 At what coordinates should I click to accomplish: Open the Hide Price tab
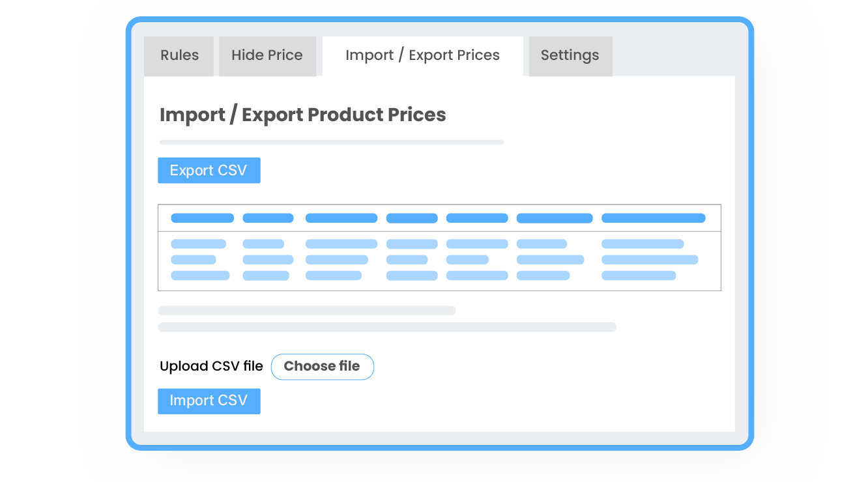[267, 56]
